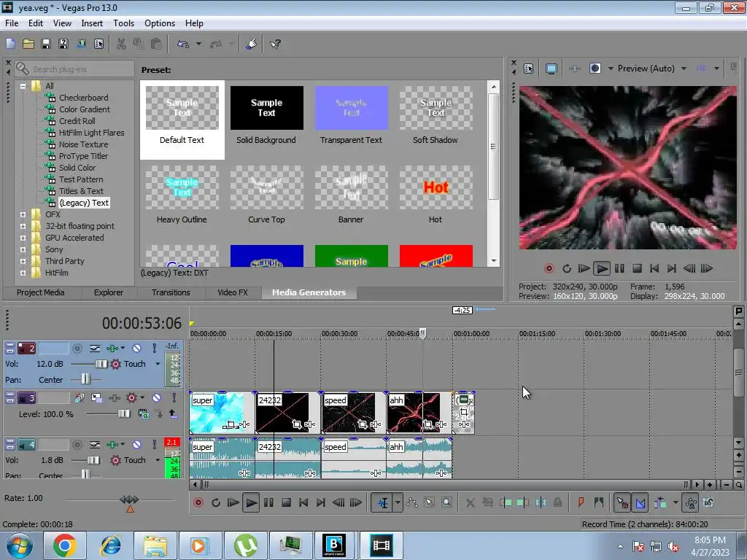
Task: Open edit tool selection dropdown arrow
Action: [x=398, y=502]
